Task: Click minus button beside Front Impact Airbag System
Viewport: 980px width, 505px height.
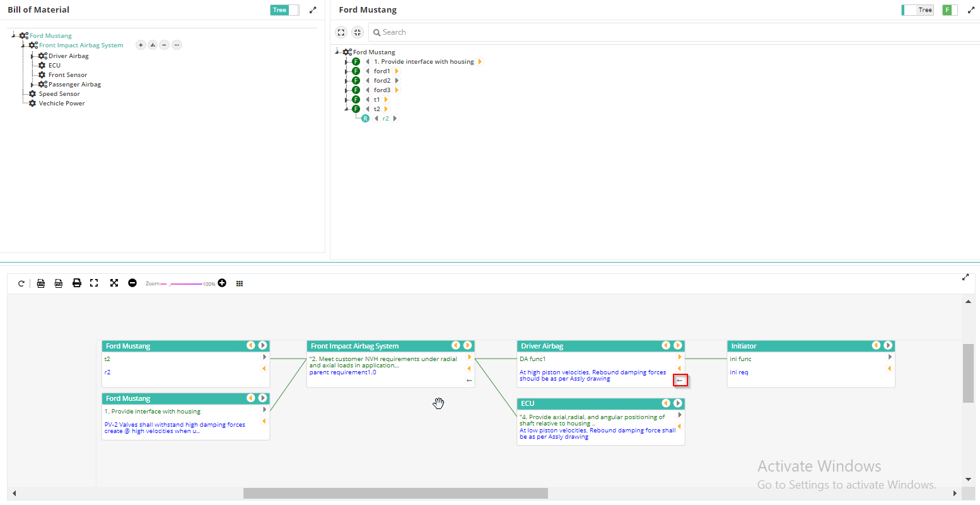Action: tap(164, 45)
